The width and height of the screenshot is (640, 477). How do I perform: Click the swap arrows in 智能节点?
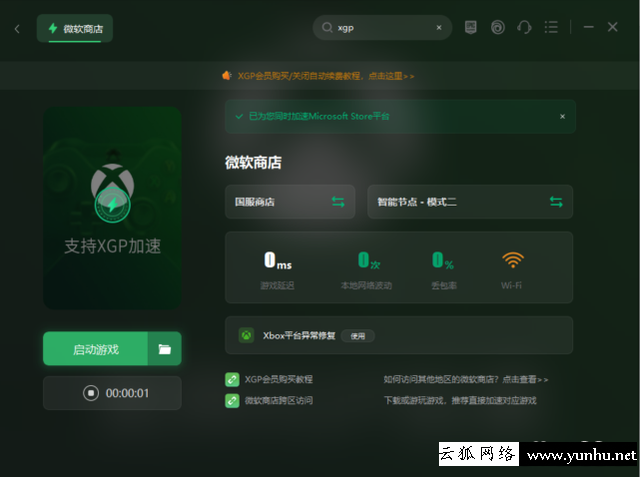[556, 202]
